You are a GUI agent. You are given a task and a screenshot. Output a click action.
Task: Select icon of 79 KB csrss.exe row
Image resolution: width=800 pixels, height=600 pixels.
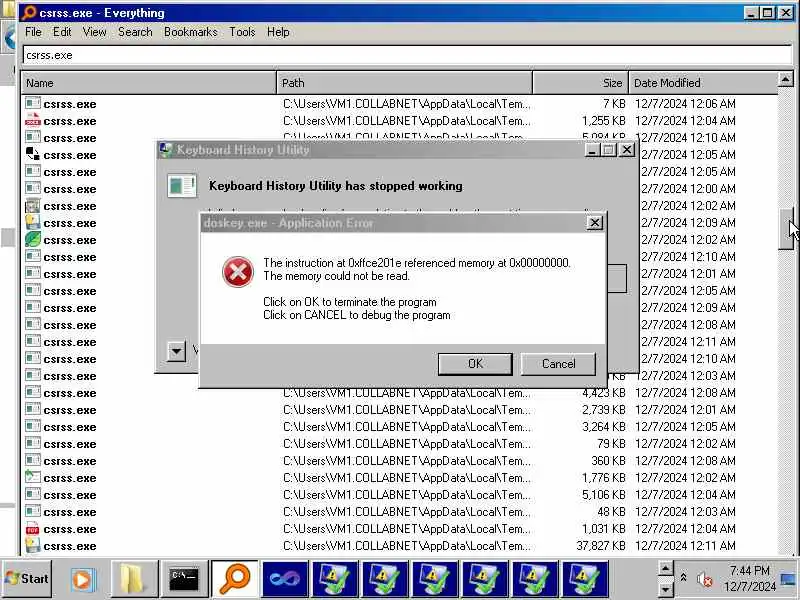pos(33,444)
